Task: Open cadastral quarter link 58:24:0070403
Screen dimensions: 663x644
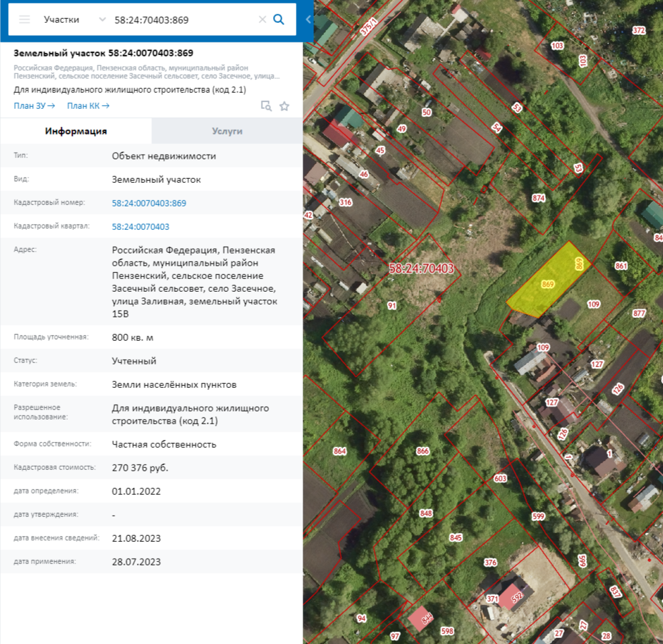Action: 141,227
